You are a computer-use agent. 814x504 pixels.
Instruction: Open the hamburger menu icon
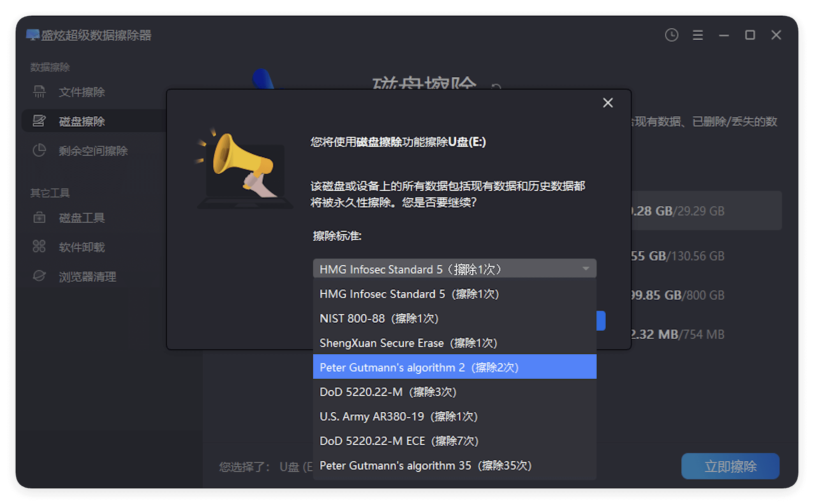[x=697, y=35]
